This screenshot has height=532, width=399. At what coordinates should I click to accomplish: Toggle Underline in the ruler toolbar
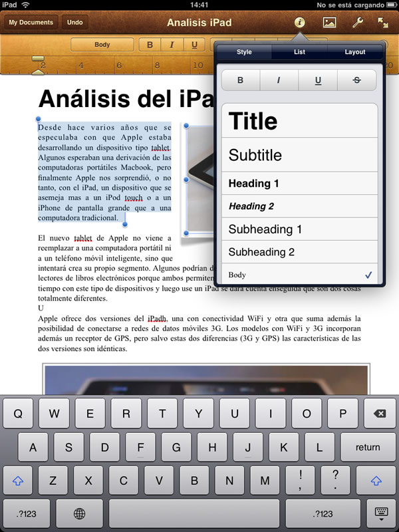[x=194, y=45]
